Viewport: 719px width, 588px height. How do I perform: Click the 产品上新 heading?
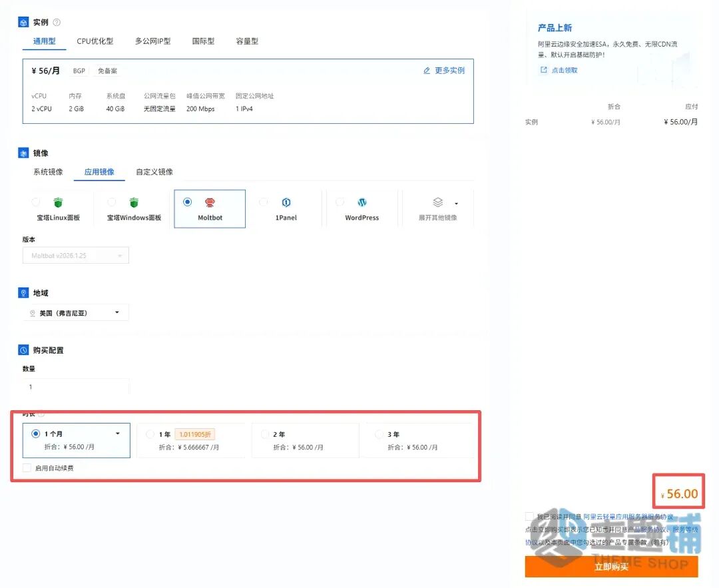click(555, 28)
